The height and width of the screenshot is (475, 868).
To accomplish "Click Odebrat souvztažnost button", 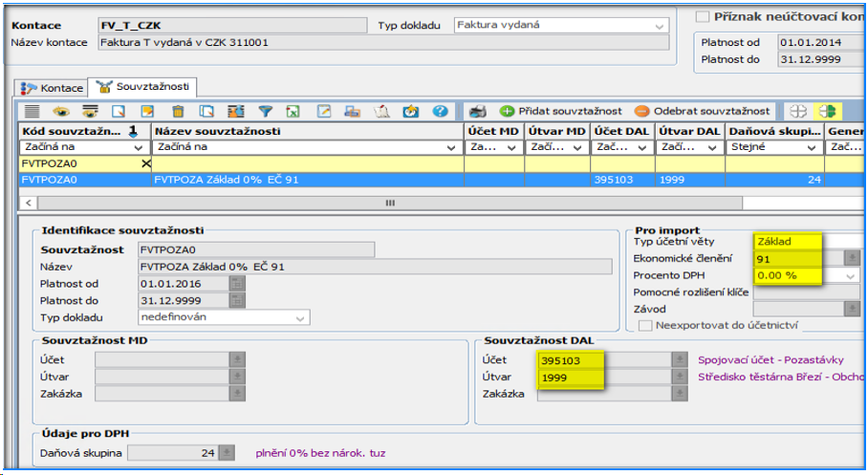I will pyautogui.click(x=702, y=111).
